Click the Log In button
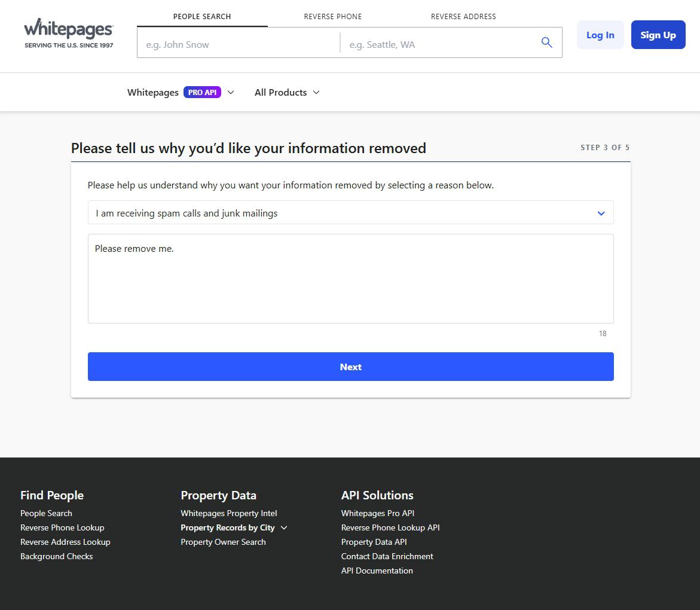Screen dimensions: 700x610 pos(600,35)
